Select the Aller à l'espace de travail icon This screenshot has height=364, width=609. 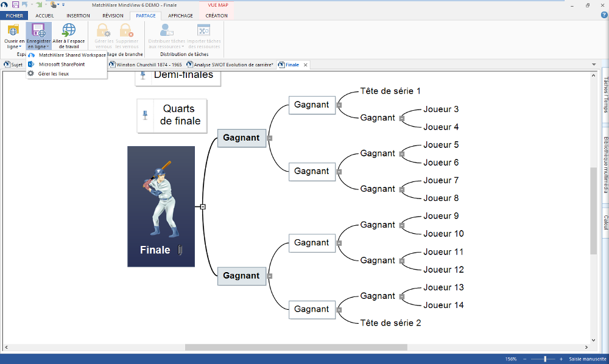[x=68, y=30]
